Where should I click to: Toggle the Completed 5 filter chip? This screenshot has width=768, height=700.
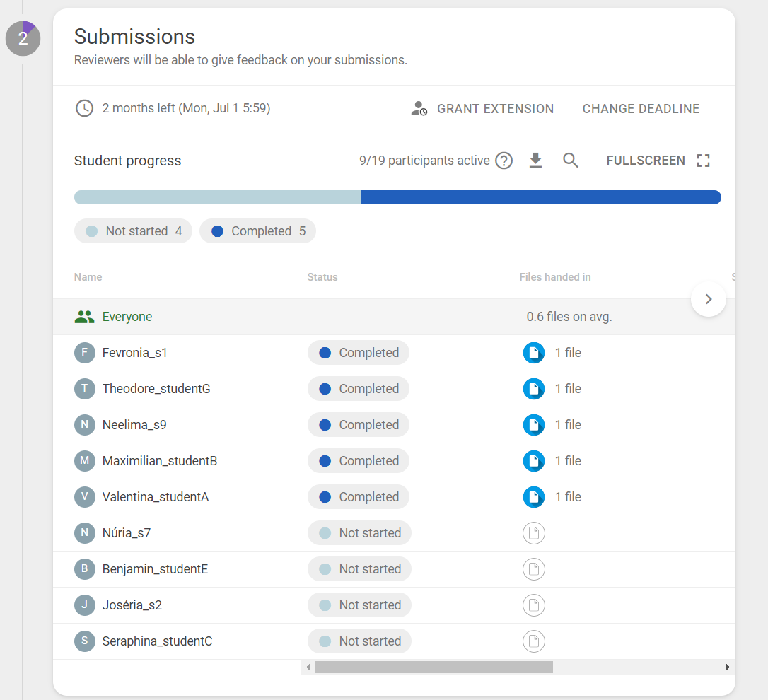tap(257, 231)
